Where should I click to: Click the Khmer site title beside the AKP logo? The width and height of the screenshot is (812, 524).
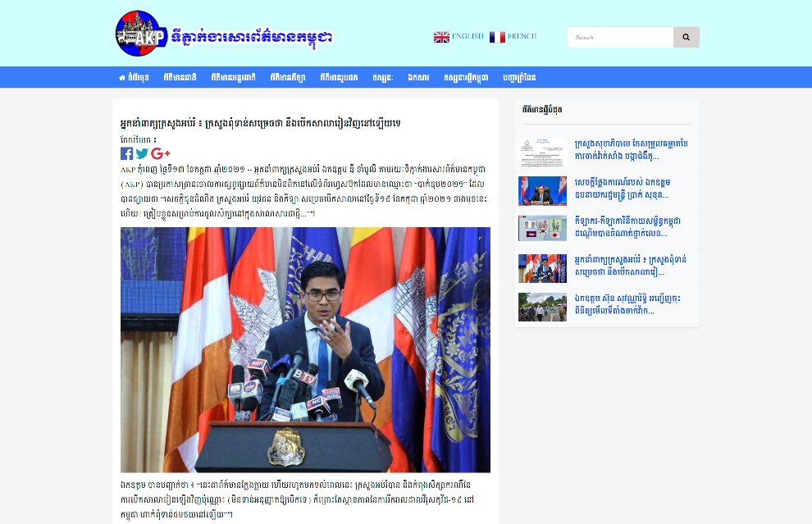251,37
